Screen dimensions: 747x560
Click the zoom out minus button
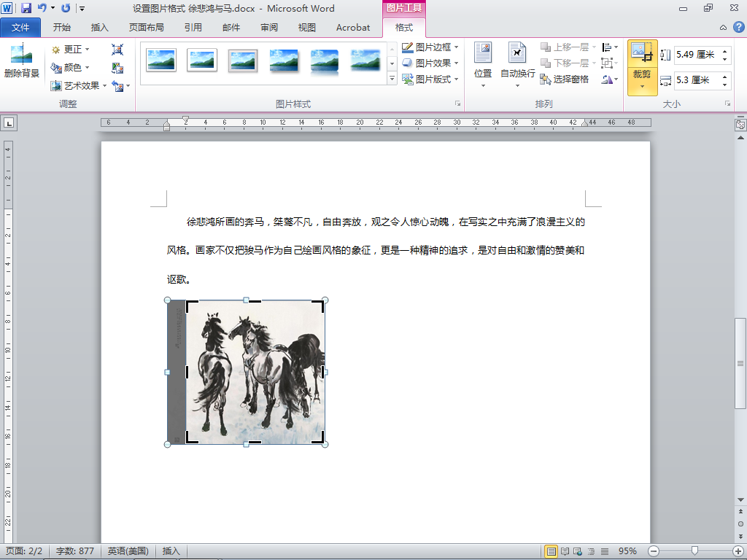(x=654, y=551)
